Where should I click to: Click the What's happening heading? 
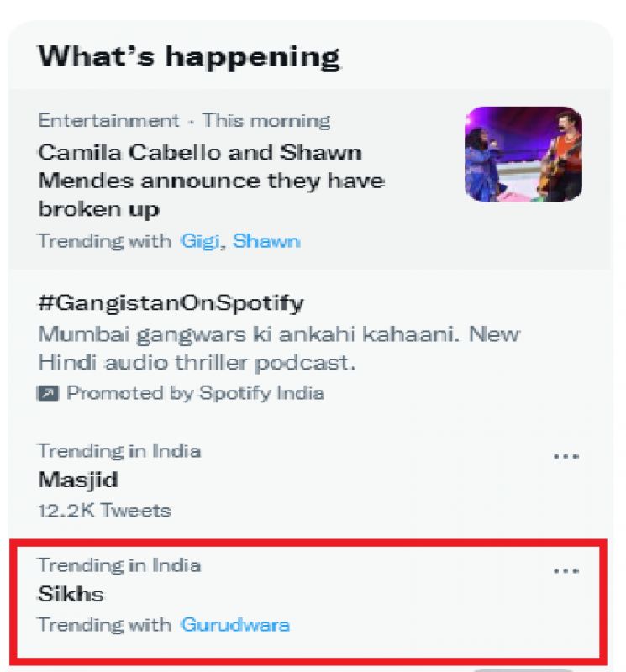pos(189,56)
